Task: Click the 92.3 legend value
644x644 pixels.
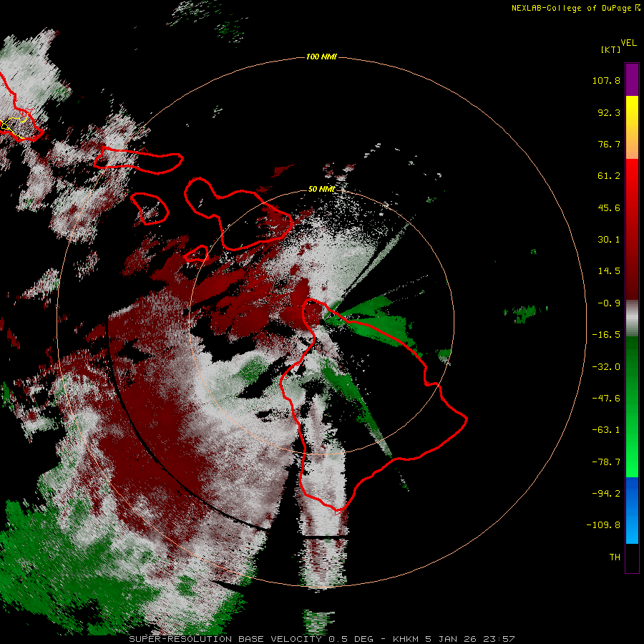Action: [x=609, y=112]
